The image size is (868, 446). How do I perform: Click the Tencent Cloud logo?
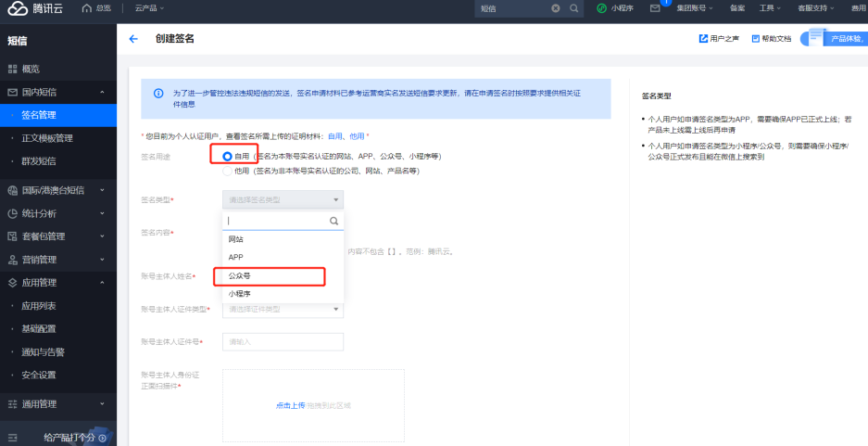35,8
